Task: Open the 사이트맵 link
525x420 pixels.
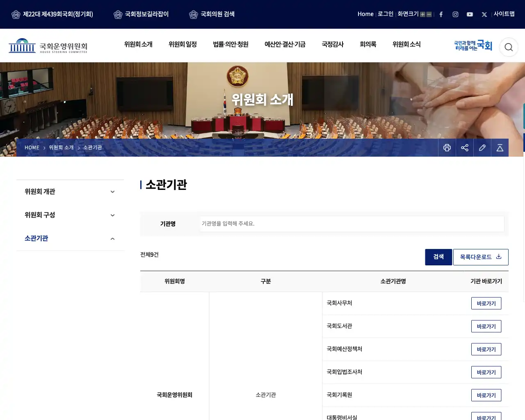Action: tap(504, 14)
